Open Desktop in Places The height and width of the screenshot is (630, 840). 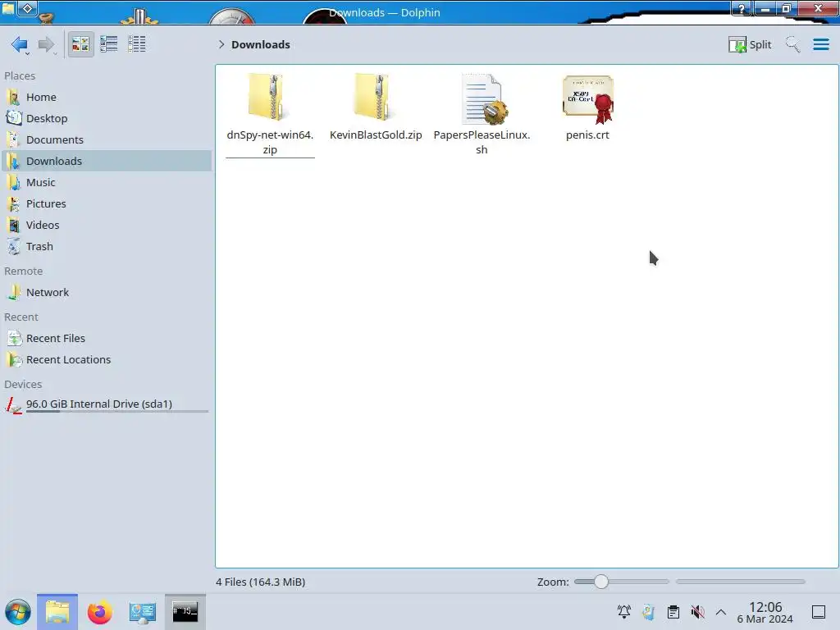pyautogui.click(x=107, y=118)
